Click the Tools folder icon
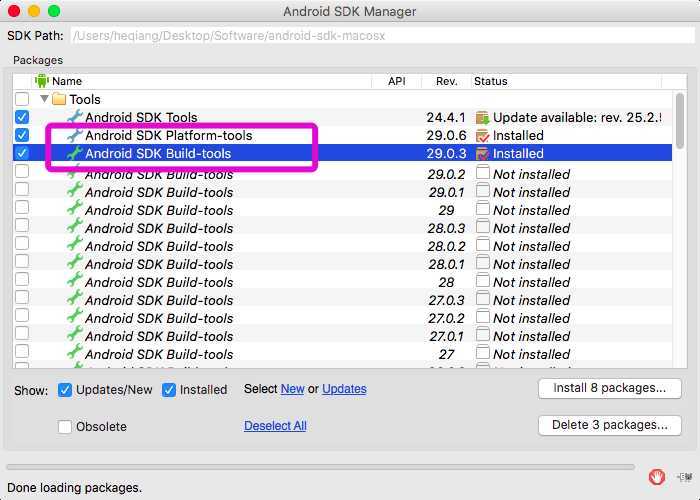Image resolution: width=700 pixels, height=500 pixels. (59, 99)
